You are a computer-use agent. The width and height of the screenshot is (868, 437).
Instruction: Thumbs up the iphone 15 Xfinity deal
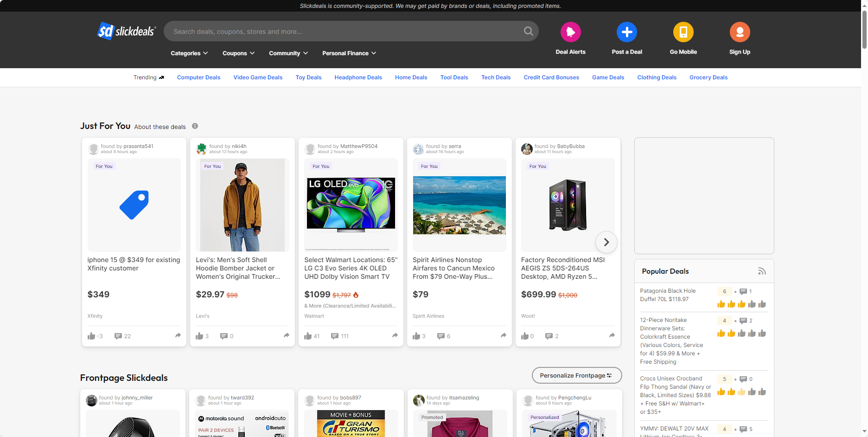pyautogui.click(x=91, y=336)
